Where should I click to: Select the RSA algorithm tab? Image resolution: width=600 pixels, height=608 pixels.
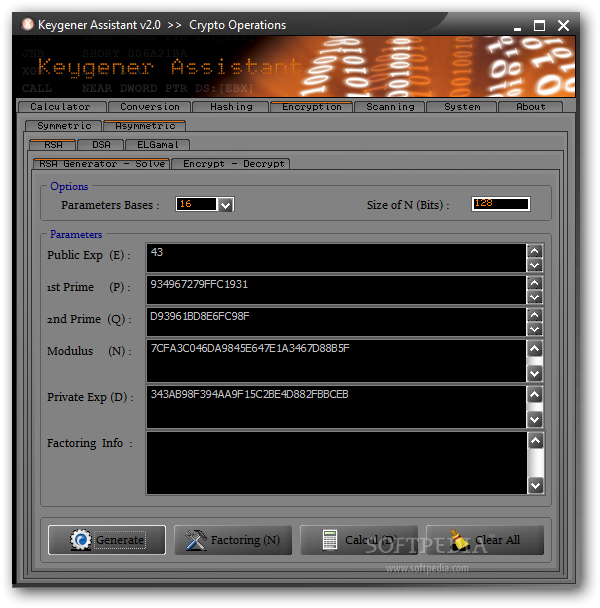[53, 145]
